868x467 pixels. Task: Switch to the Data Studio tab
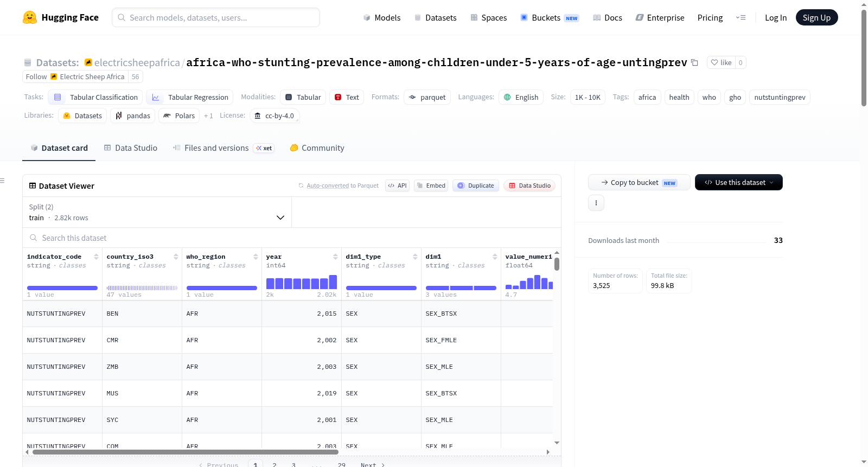point(130,148)
